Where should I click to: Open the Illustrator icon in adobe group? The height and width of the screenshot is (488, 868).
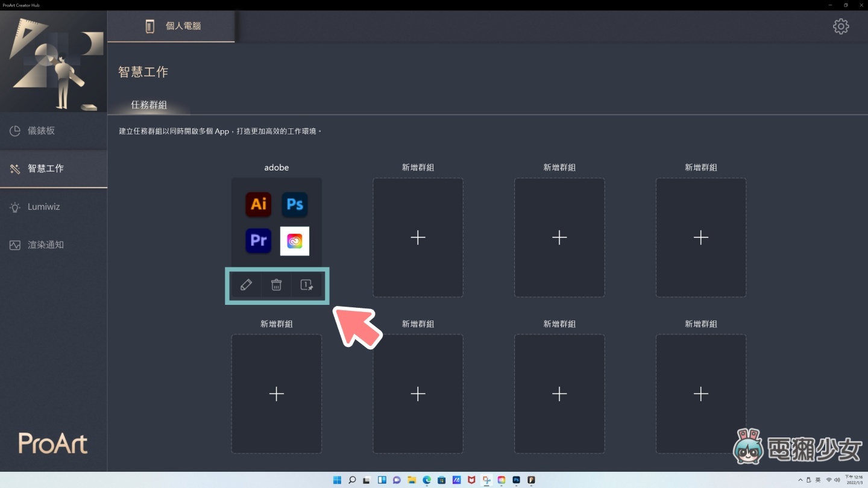pos(258,204)
